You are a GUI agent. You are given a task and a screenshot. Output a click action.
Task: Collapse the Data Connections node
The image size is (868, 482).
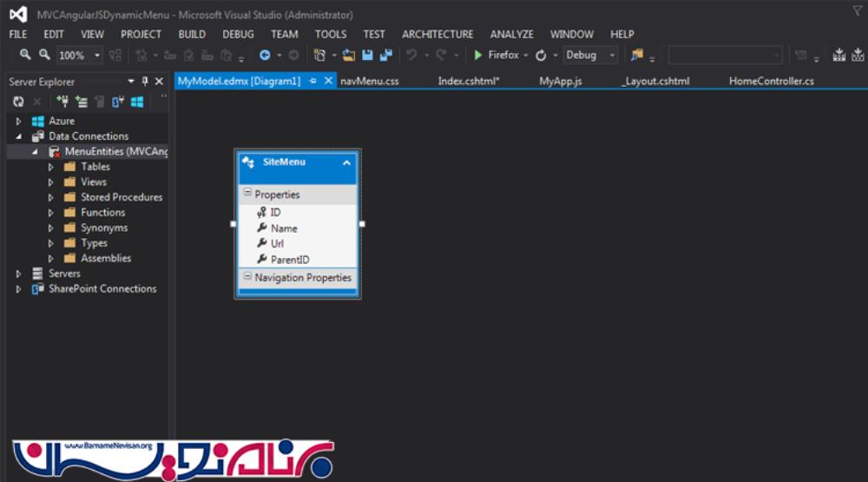click(x=18, y=136)
